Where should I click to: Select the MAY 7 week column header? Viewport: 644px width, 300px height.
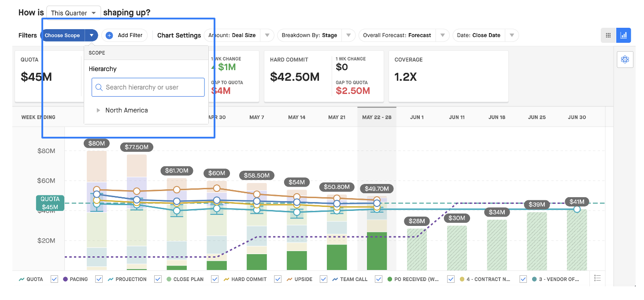click(x=257, y=117)
